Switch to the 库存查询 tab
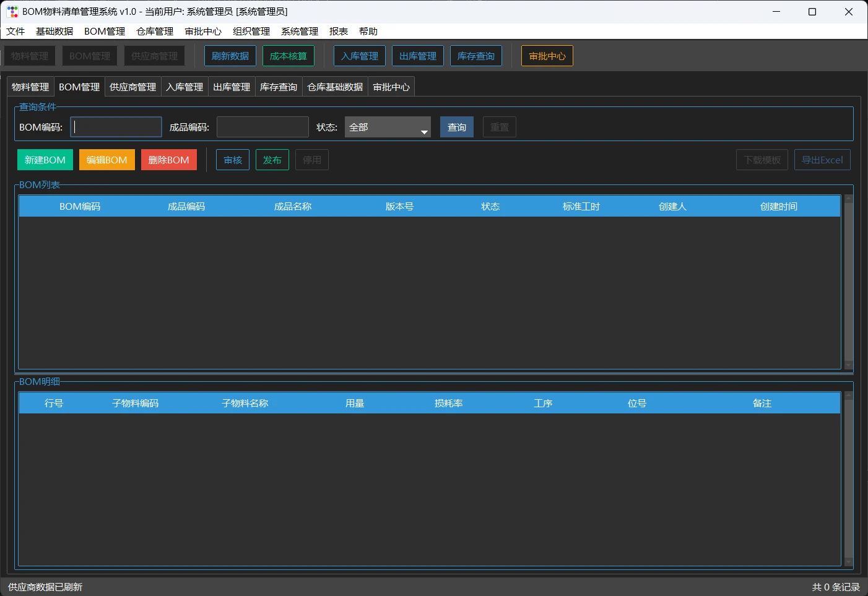Viewport: 868px width, 596px height. coord(279,87)
